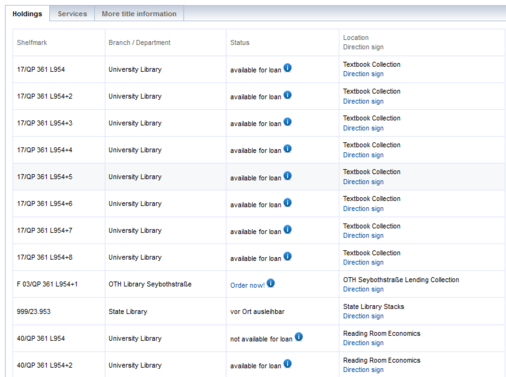Image resolution: width=506 pixels, height=377 pixels.
Task: Click info icon in the 17/QP 361 L954+5 row
Action: click(287, 176)
